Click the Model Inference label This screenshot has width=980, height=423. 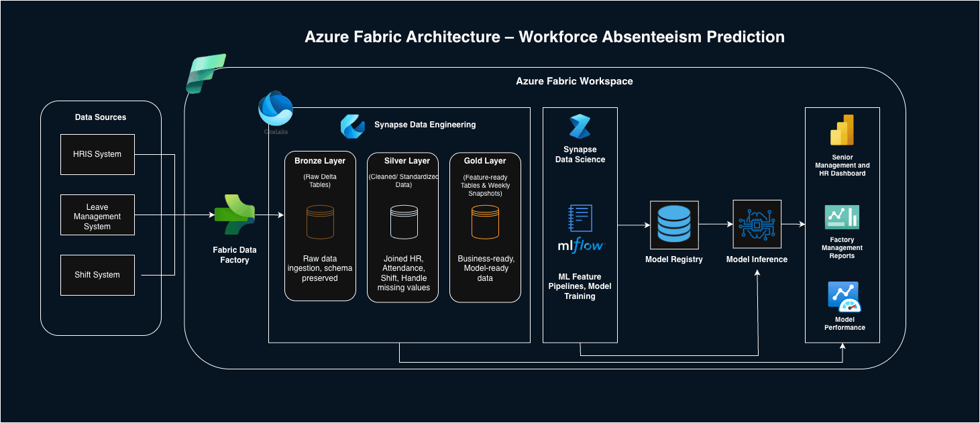(x=757, y=259)
